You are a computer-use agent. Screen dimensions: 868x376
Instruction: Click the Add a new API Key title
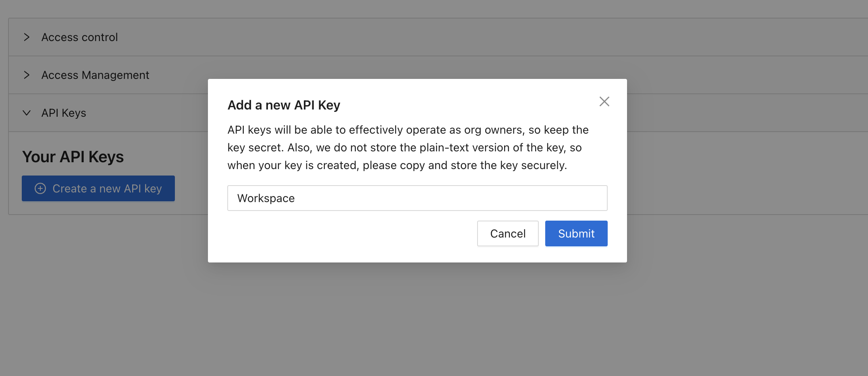click(284, 105)
